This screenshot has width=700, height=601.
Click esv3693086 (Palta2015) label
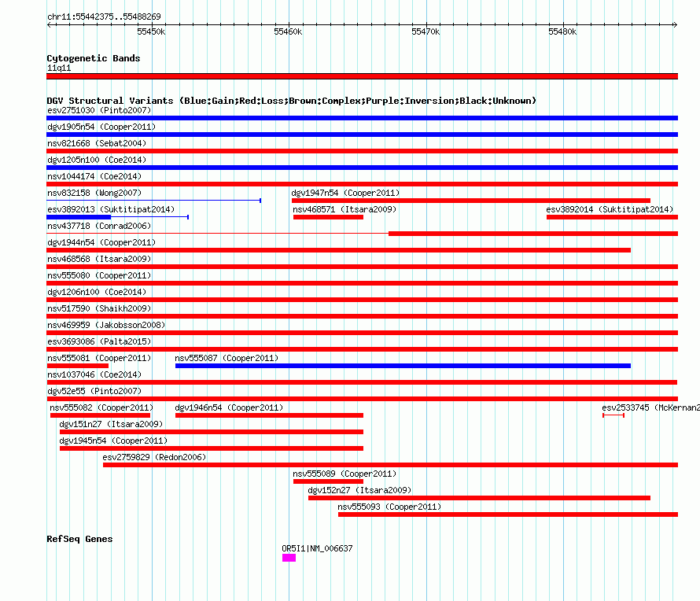point(99,341)
